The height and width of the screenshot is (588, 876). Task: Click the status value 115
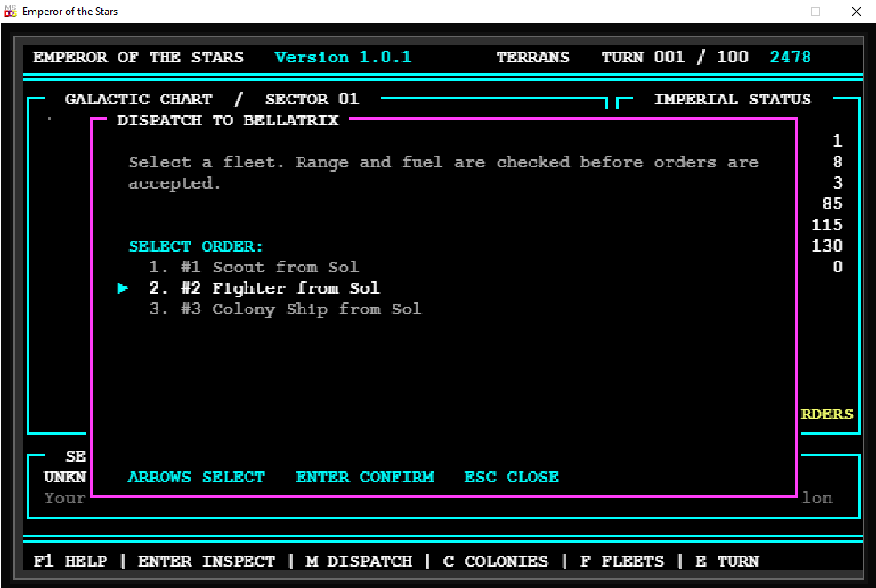(x=827, y=225)
